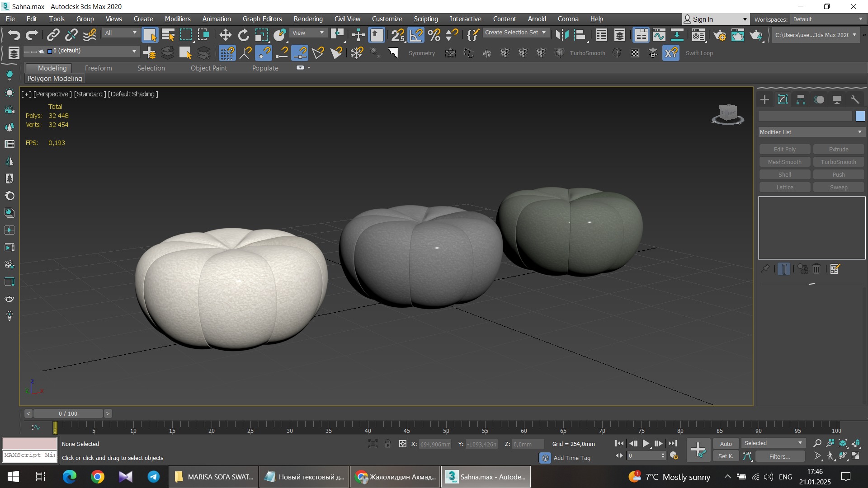Screen dimensions: 868x488
Task: Click the Redo arrow icon
Action: [x=32, y=35]
